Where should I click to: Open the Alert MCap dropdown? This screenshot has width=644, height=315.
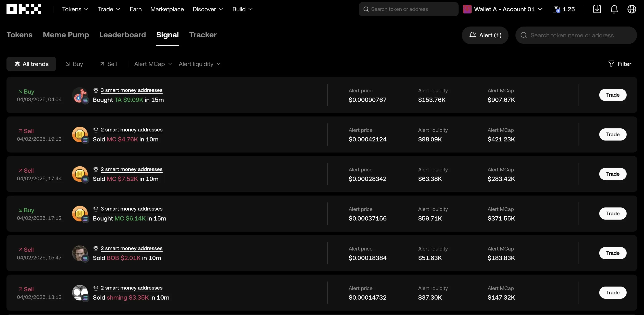[x=153, y=64]
